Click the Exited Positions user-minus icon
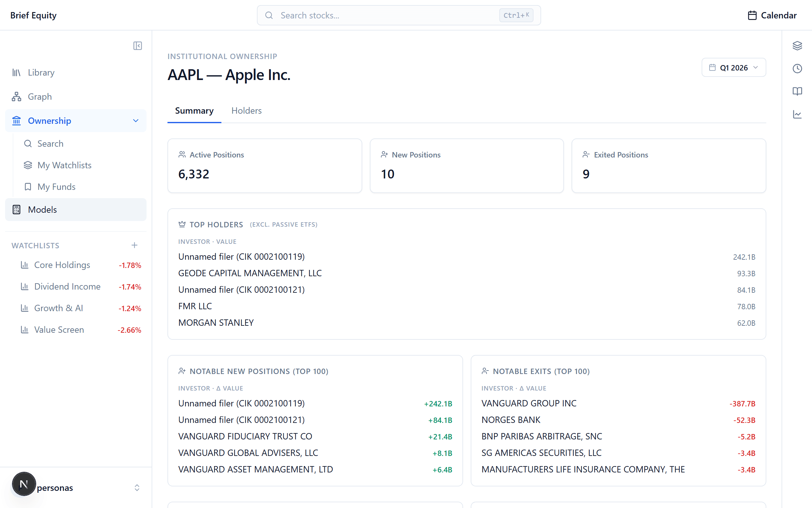The image size is (812, 508). pyautogui.click(x=586, y=155)
